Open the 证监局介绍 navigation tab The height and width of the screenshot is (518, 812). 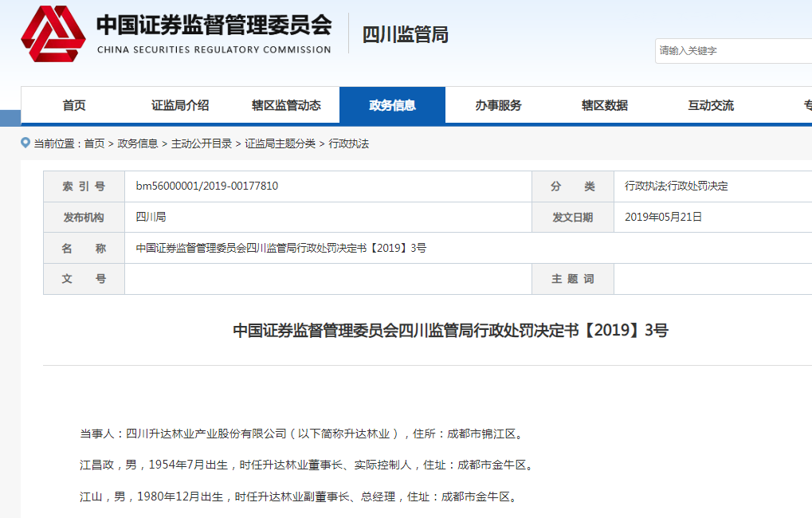tap(180, 105)
